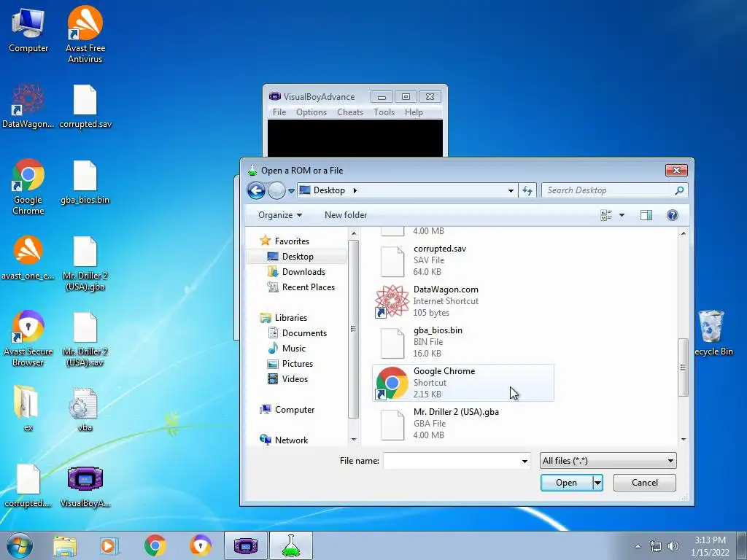Select VisualBoyAdvance executable icon on desktop

[x=85, y=486]
